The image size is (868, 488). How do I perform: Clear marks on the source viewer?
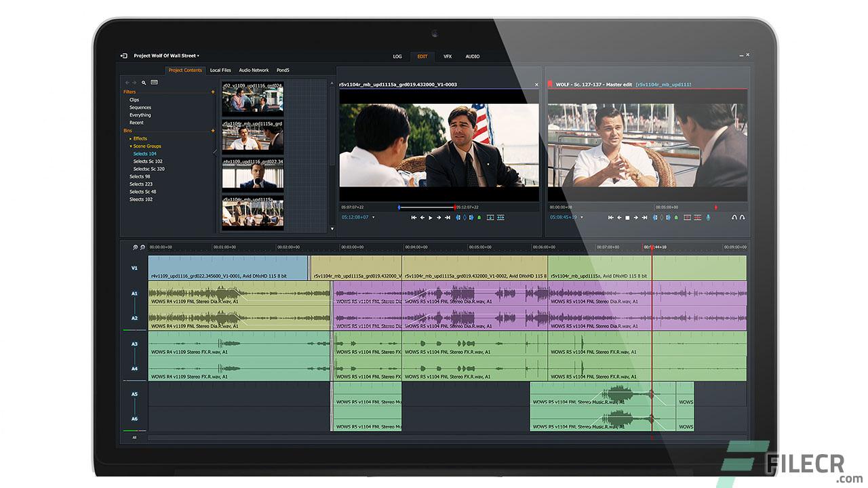pos(465,218)
